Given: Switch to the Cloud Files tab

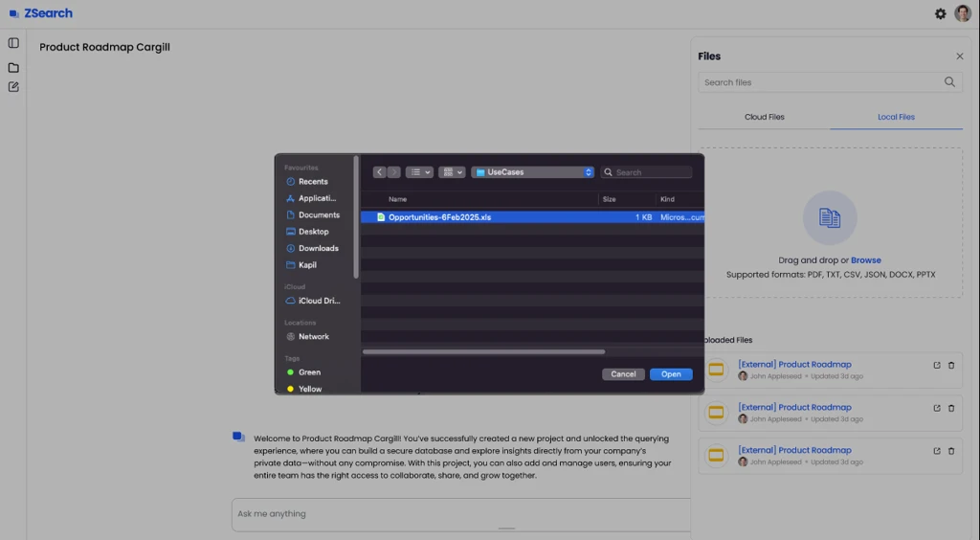Looking at the screenshot, I should click(764, 117).
